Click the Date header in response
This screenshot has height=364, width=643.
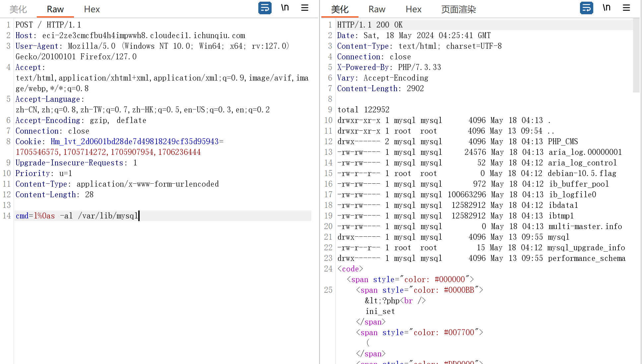pos(414,35)
